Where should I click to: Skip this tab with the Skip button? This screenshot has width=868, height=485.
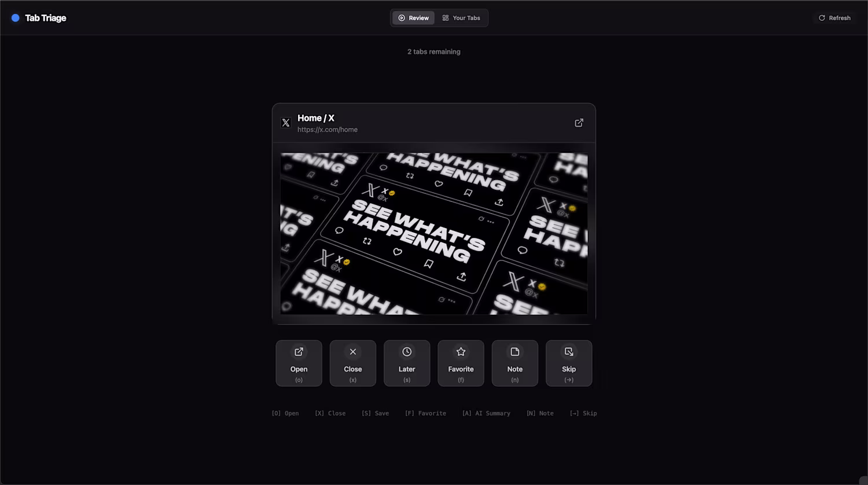(569, 363)
